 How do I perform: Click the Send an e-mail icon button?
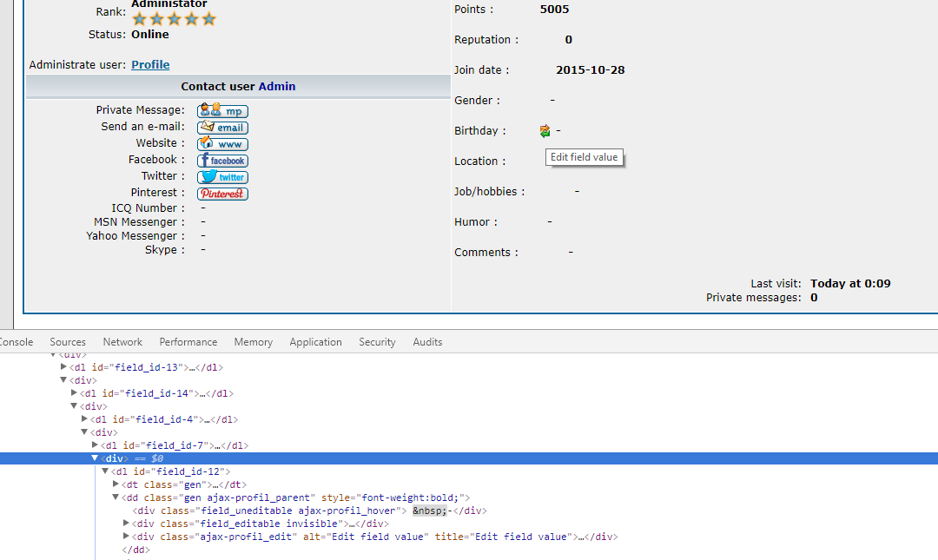coord(222,128)
